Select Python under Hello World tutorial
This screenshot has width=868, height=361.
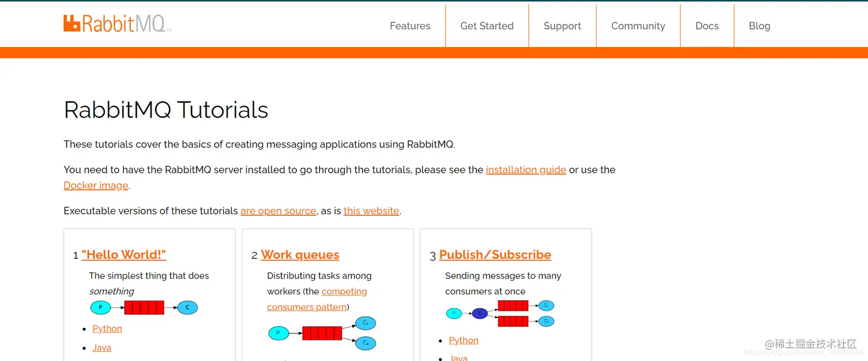click(x=107, y=329)
